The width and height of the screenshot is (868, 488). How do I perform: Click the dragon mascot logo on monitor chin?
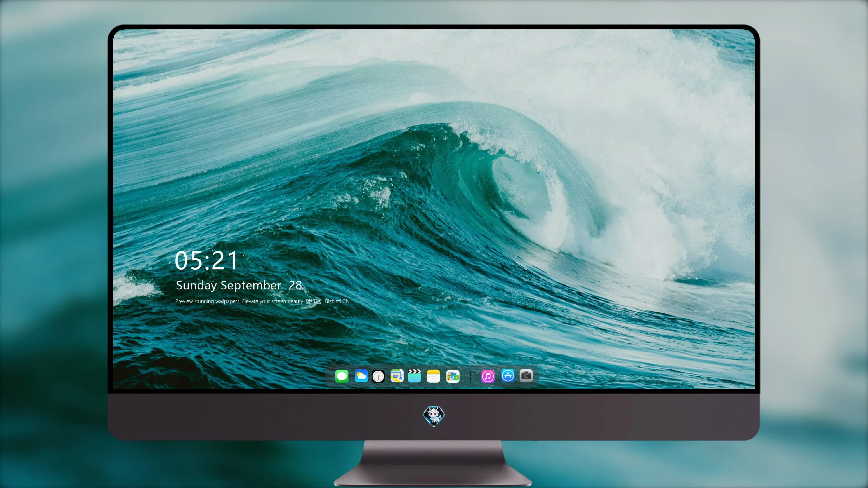[x=434, y=416]
